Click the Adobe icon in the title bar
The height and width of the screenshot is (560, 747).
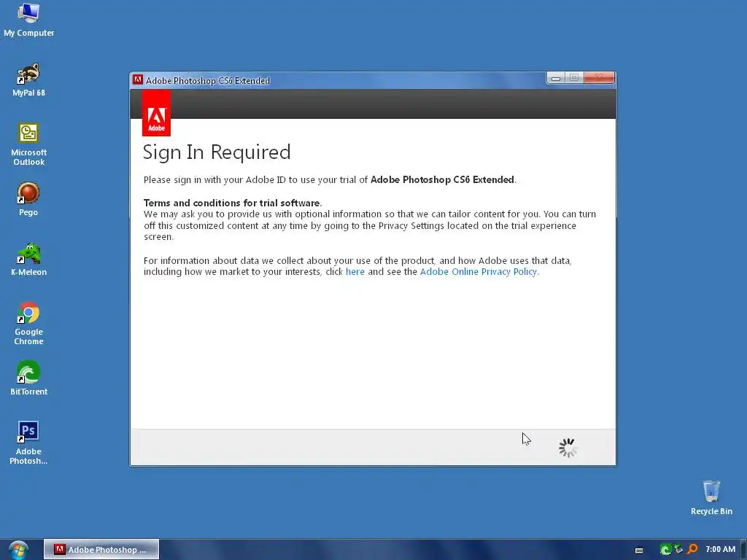click(138, 79)
